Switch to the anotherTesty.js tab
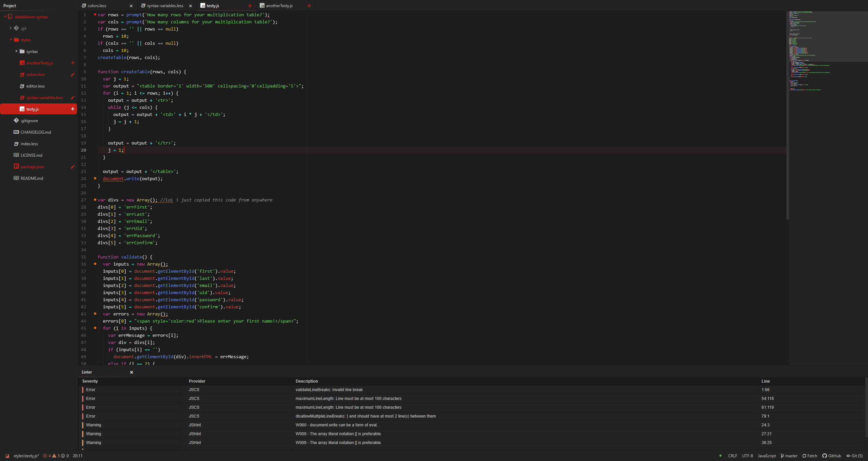This screenshot has width=868, height=461. coord(279,6)
